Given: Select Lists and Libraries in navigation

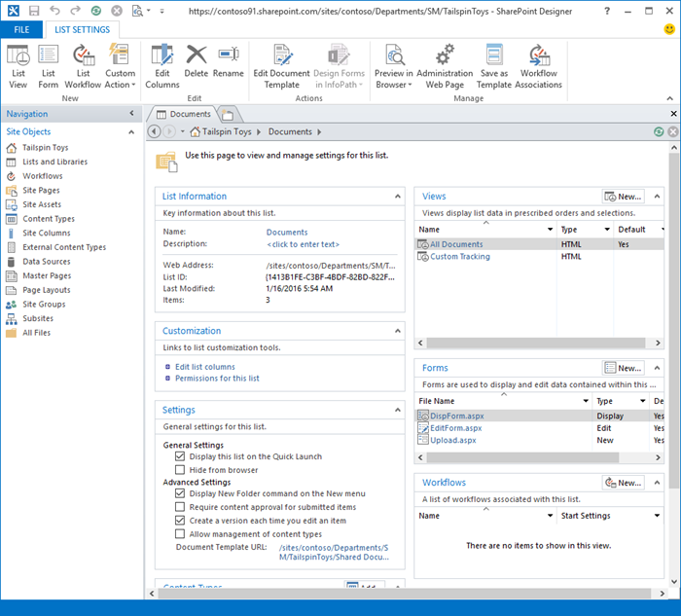Looking at the screenshot, I should pyautogui.click(x=54, y=162).
